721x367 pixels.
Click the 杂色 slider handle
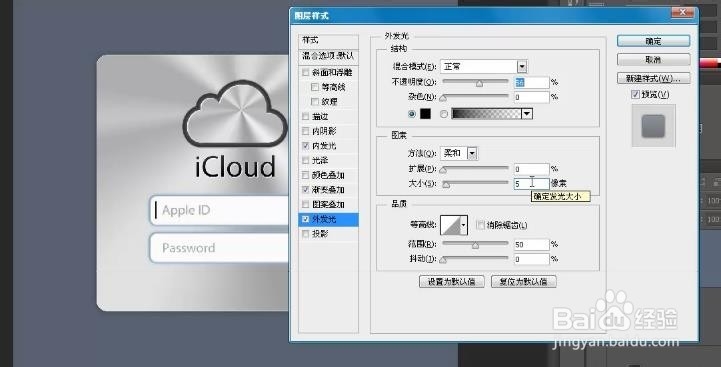(x=443, y=98)
